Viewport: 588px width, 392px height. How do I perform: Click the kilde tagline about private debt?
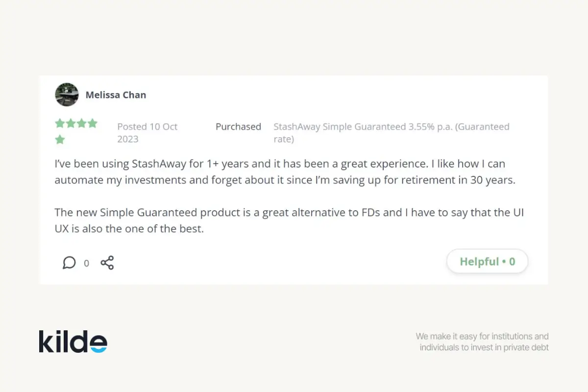coord(482,342)
